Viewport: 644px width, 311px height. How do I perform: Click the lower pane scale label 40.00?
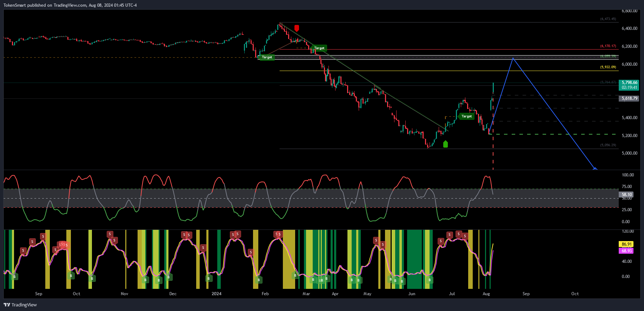[626, 261]
